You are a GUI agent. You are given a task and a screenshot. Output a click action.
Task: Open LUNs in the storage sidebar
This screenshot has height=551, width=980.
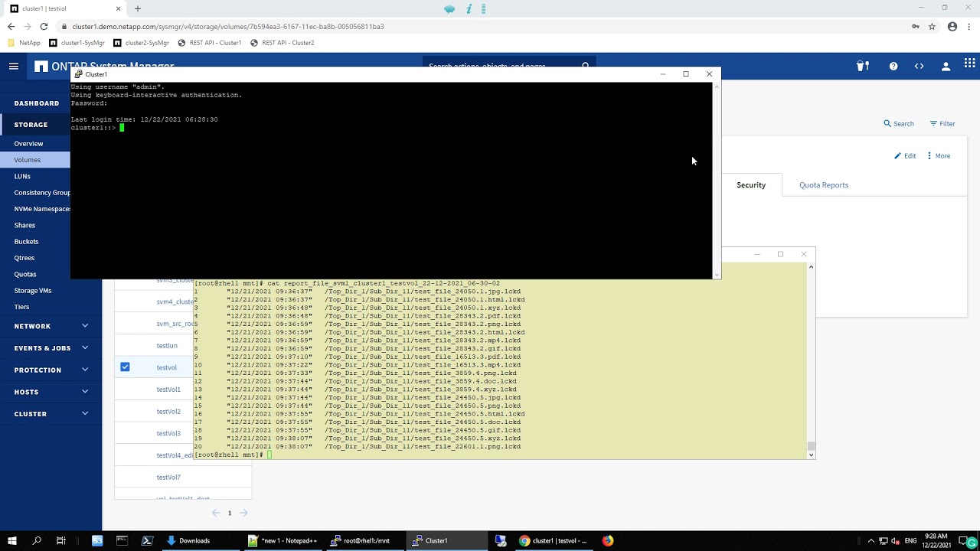(22, 176)
